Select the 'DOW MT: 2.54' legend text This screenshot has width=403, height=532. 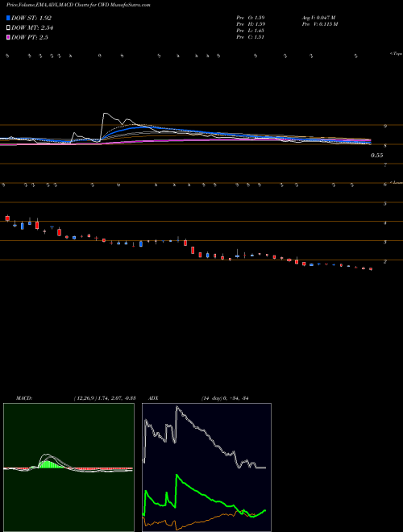click(x=32, y=28)
